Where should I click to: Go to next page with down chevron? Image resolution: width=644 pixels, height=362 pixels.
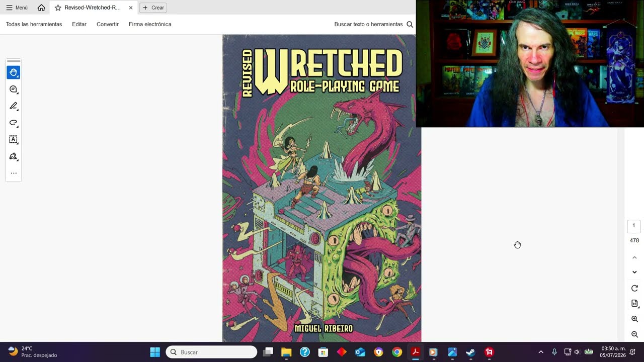(634, 272)
